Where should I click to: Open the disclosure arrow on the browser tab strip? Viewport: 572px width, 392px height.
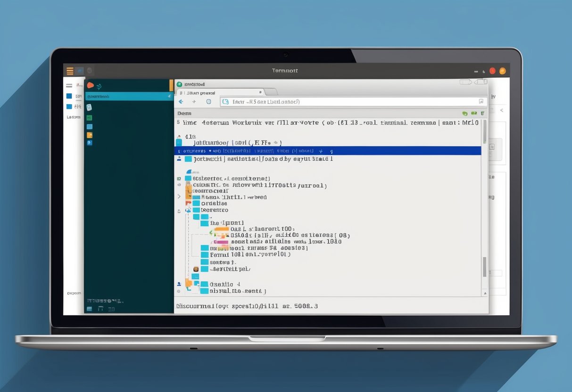pyautogui.click(x=260, y=91)
